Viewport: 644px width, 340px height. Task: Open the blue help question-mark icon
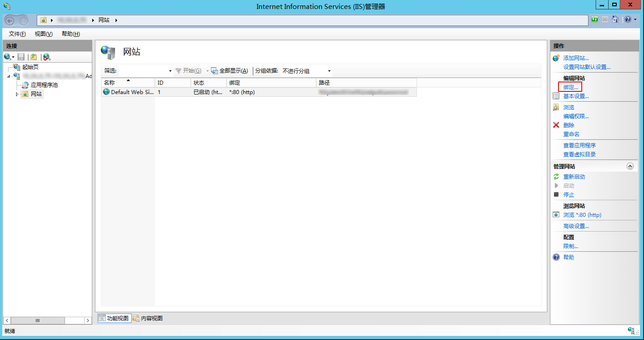[x=628, y=20]
